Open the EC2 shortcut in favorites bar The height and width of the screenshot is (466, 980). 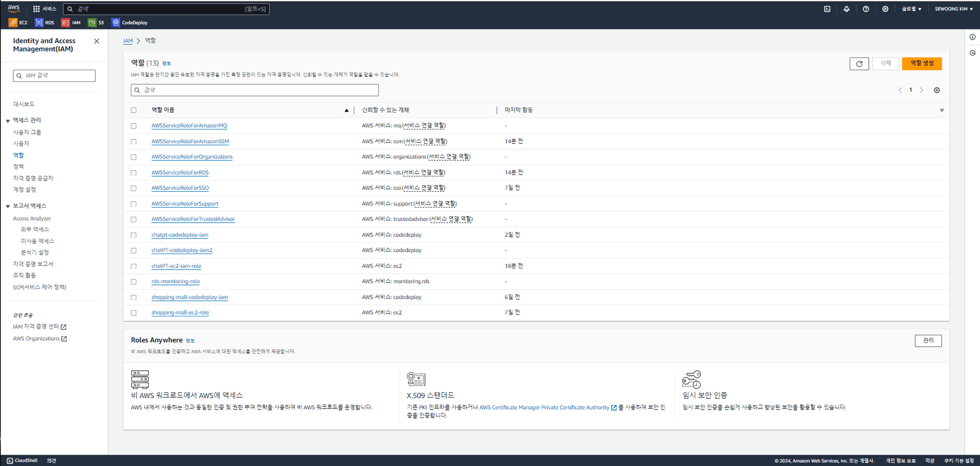click(18, 23)
